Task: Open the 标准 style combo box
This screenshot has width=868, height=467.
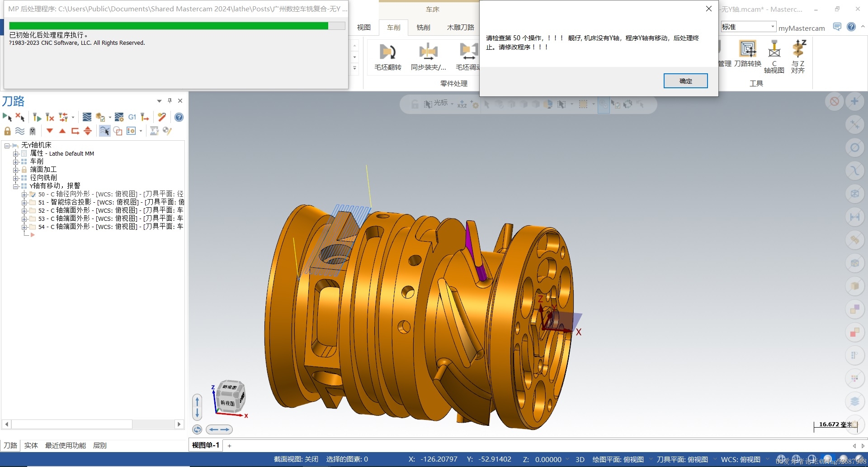Action: pyautogui.click(x=749, y=27)
